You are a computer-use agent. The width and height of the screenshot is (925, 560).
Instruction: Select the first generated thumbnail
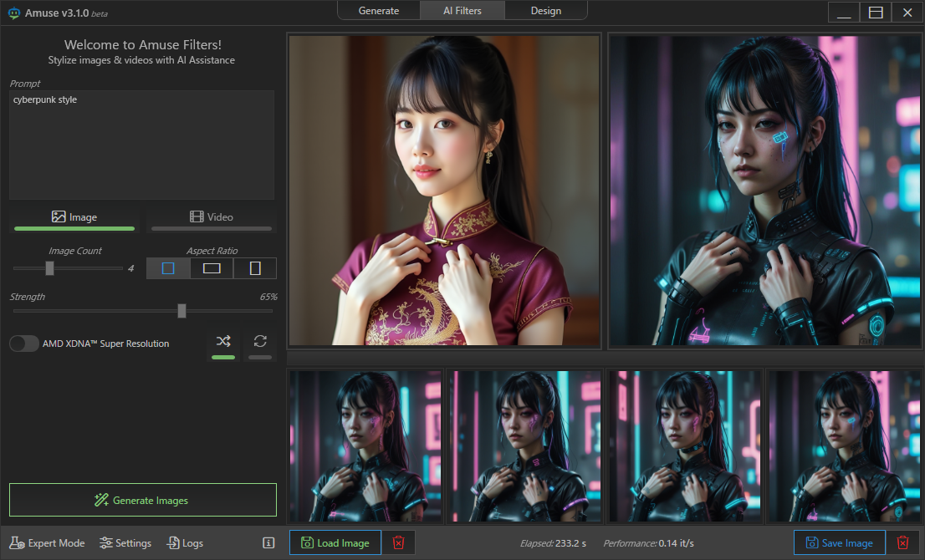(x=365, y=446)
